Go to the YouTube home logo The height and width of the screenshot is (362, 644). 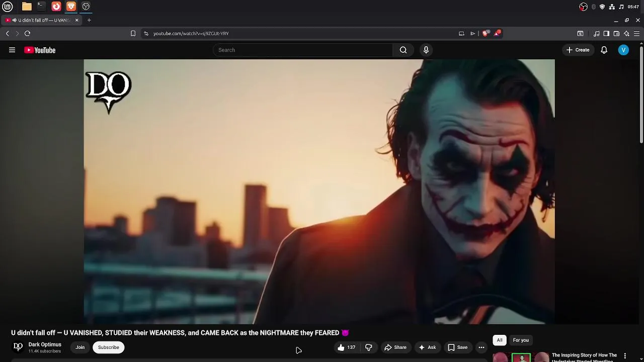pyautogui.click(x=40, y=50)
